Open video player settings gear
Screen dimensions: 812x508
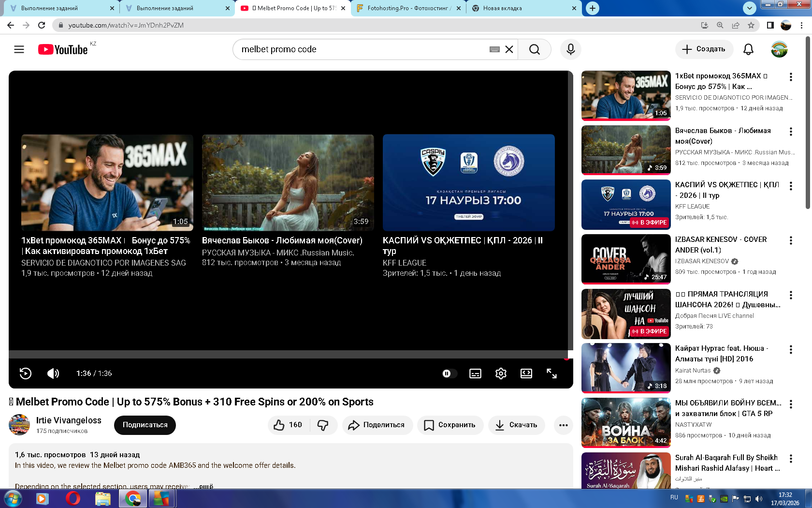point(501,374)
